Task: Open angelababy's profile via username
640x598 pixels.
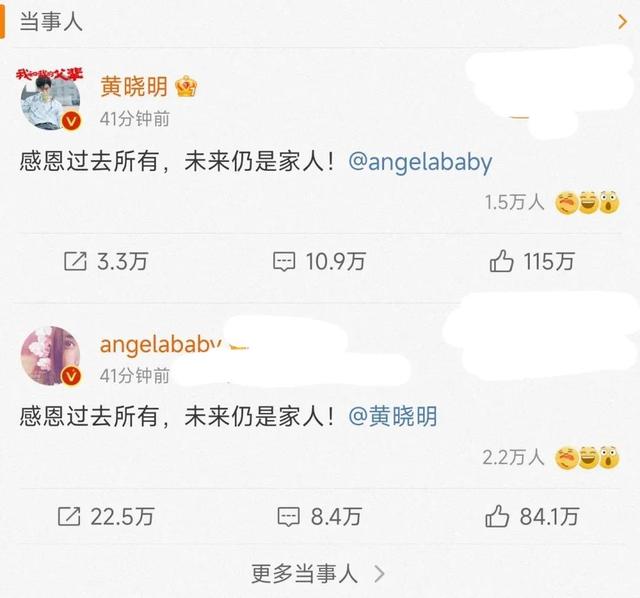Action: (x=161, y=344)
